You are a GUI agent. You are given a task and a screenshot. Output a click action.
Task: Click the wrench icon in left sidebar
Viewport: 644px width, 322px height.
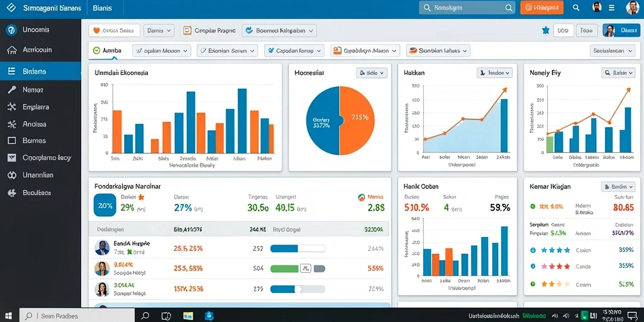pos(11,89)
